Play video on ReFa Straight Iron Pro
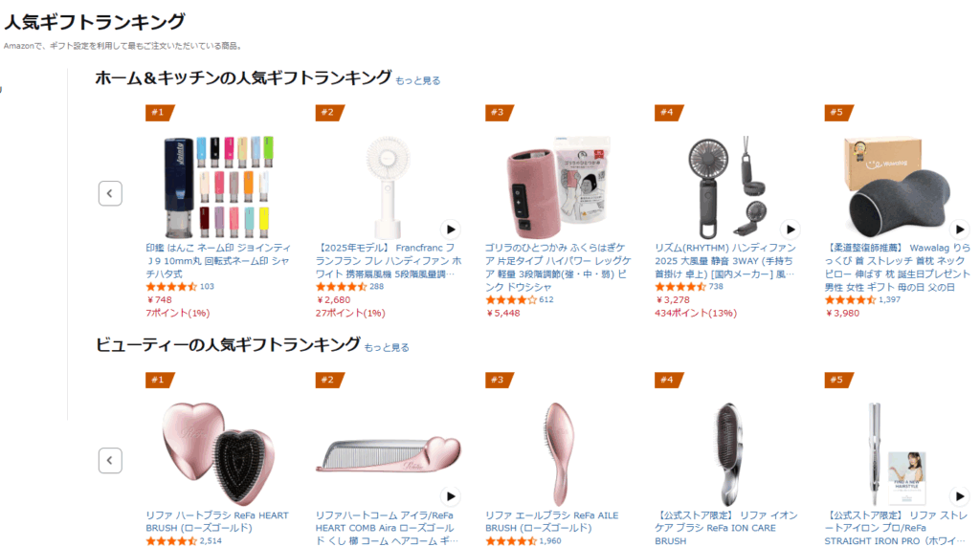Viewport: 980px width, 547px height. 959,496
